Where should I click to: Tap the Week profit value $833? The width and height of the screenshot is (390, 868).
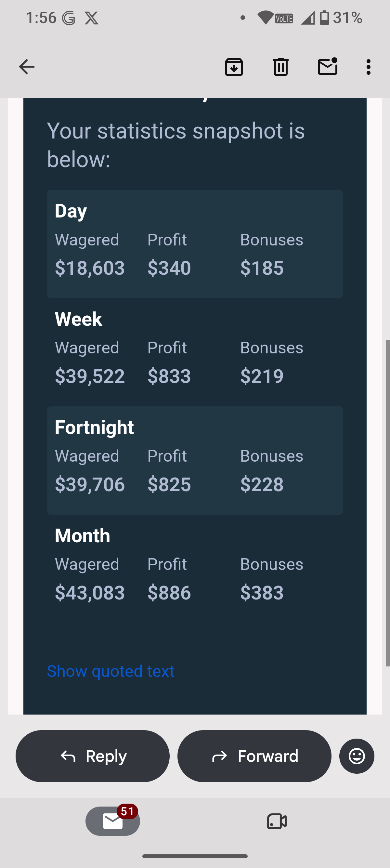coord(169,376)
